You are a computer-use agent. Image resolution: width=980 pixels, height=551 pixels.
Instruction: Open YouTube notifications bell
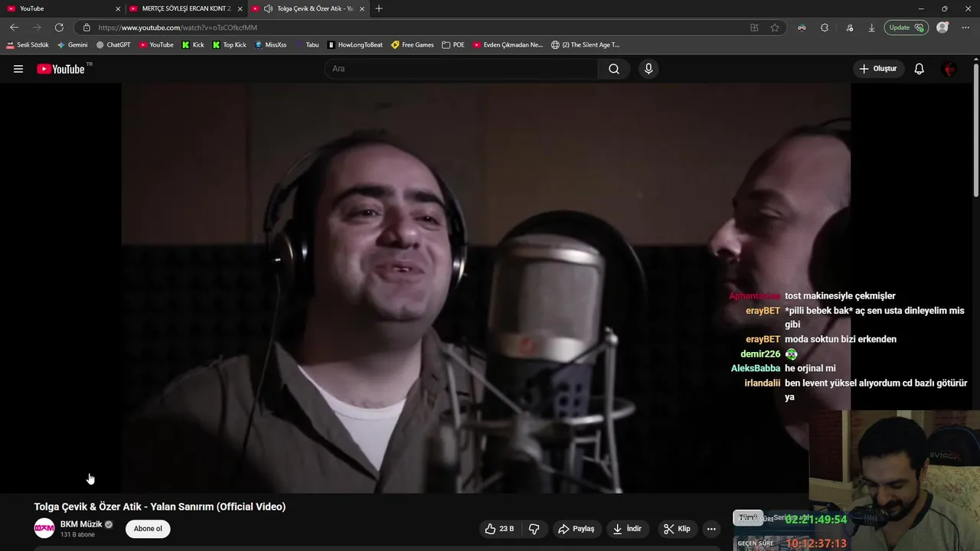pyautogui.click(x=919, y=69)
